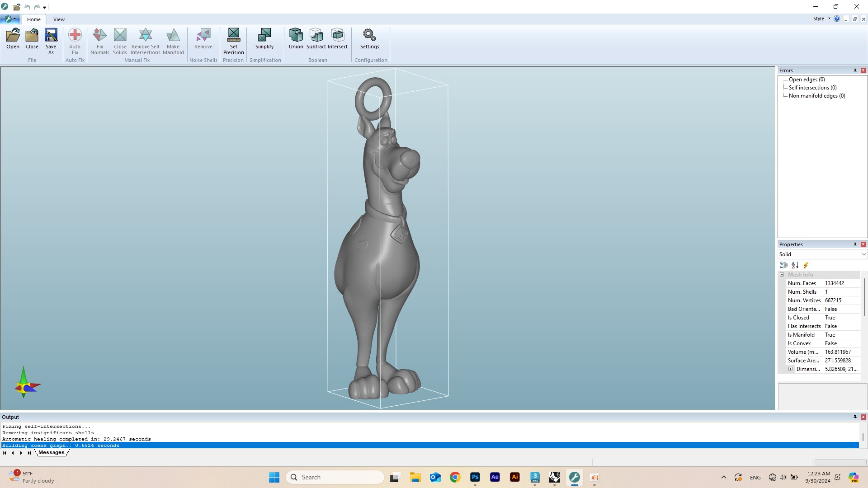The image size is (868, 488).
Task: Click the quick access undo arrow
Action: [x=27, y=7]
